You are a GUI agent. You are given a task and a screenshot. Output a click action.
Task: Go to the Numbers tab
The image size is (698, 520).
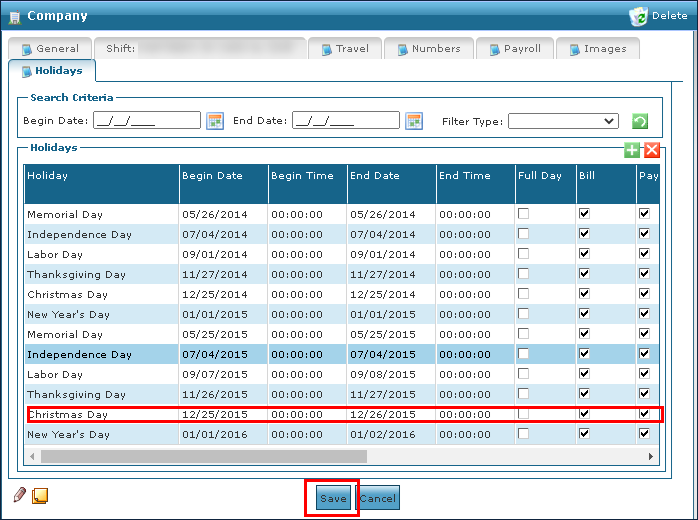pyautogui.click(x=426, y=48)
